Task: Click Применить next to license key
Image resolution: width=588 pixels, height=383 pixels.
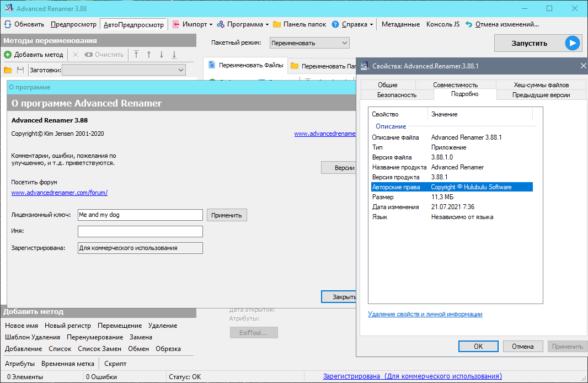Action: (227, 215)
